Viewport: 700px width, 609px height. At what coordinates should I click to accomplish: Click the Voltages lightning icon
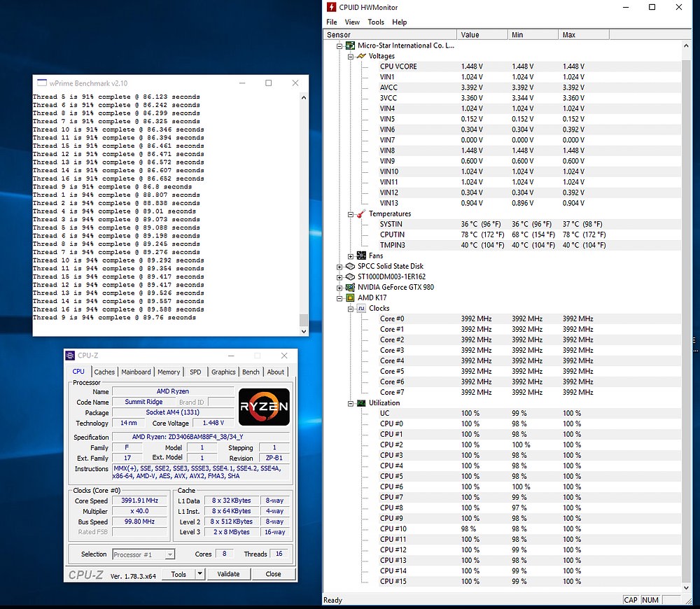[362, 56]
